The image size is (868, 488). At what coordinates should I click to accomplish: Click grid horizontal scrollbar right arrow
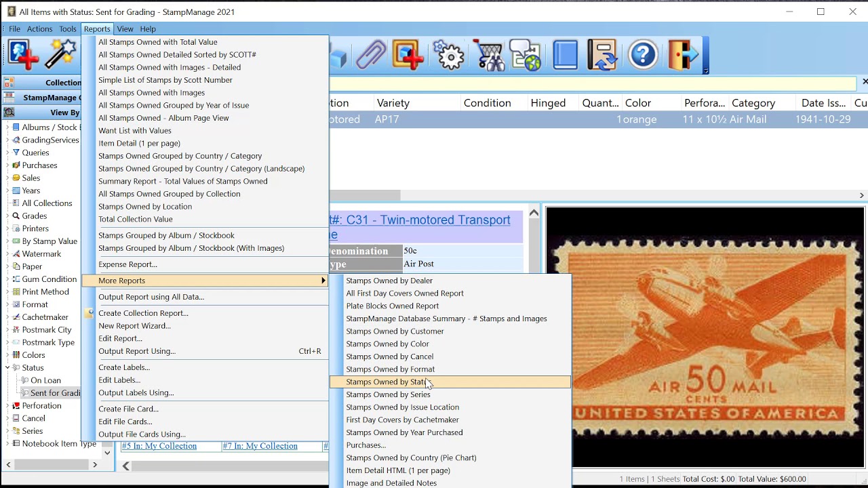click(861, 196)
